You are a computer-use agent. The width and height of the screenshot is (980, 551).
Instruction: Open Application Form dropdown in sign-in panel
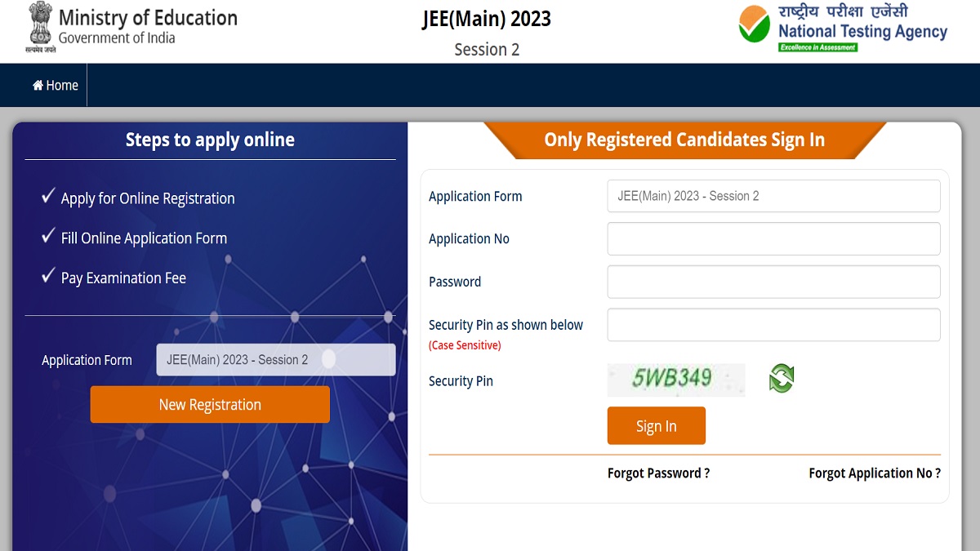tap(773, 196)
